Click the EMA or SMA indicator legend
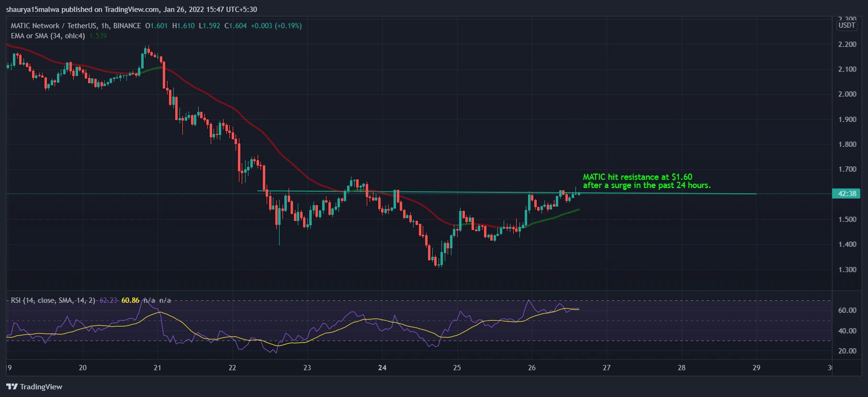 pyautogui.click(x=48, y=36)
